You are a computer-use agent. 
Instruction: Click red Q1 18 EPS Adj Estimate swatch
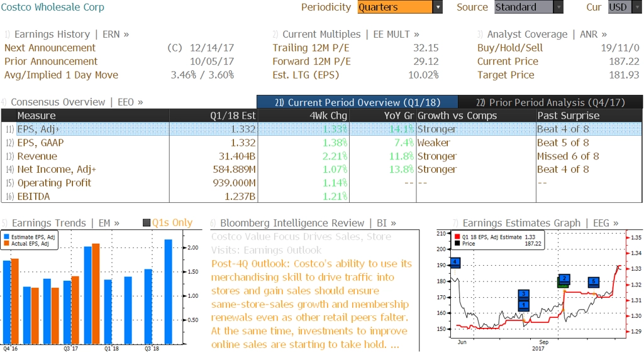[x=457, y=237]
